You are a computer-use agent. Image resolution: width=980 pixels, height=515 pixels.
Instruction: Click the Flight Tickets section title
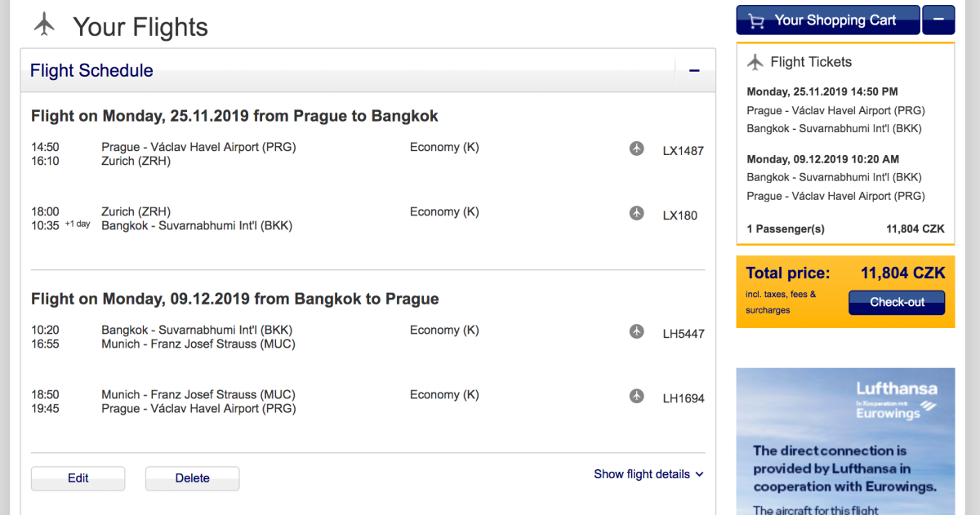coord(810,62)
